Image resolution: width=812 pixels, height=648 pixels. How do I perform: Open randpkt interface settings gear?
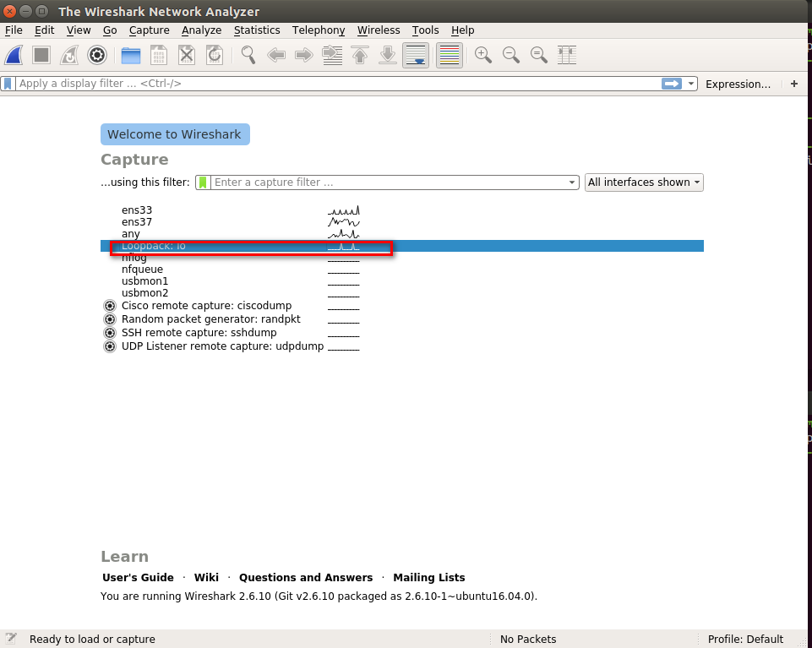tap(109, 319)
